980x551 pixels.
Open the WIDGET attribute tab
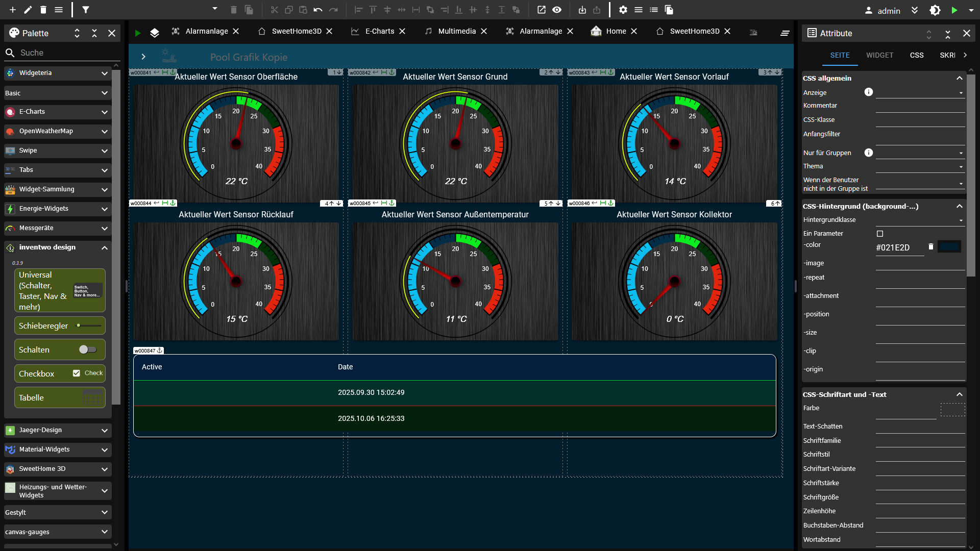click(879, 55)
